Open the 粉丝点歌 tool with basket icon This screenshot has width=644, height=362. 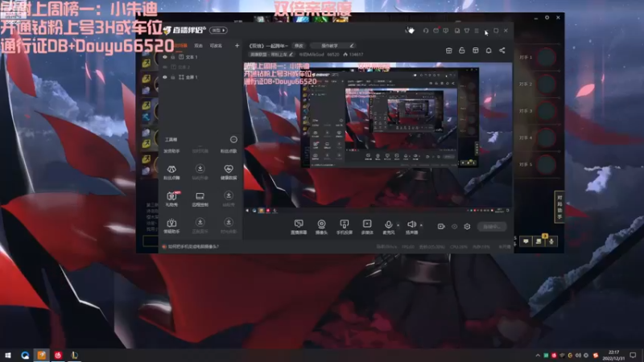point(171,172)
